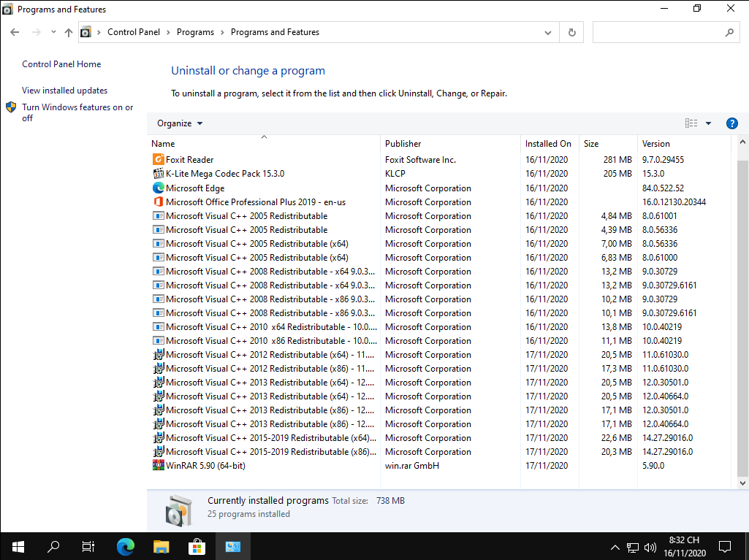The image size is (749, 560).
Task: Open the Organize dropdown menu
Action: 180,123
